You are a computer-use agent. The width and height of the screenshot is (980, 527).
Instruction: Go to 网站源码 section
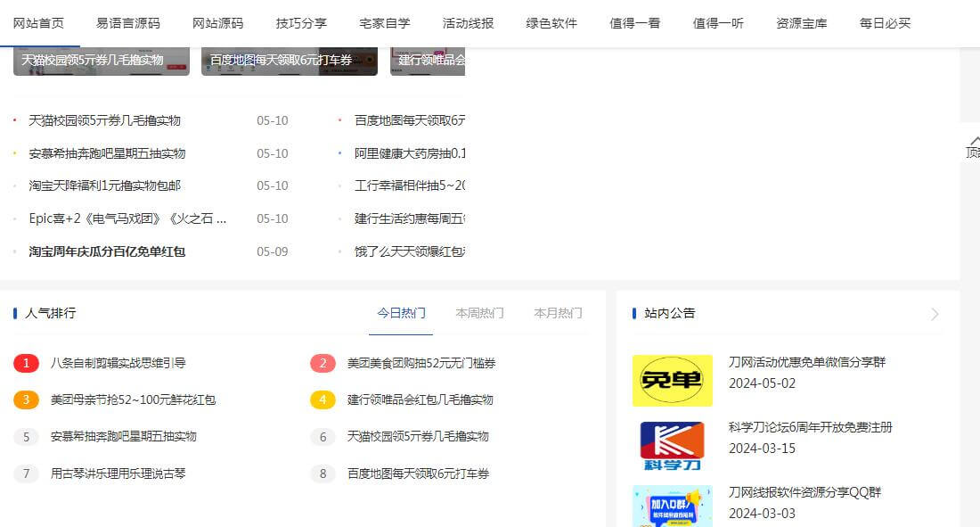coord(217,23)
